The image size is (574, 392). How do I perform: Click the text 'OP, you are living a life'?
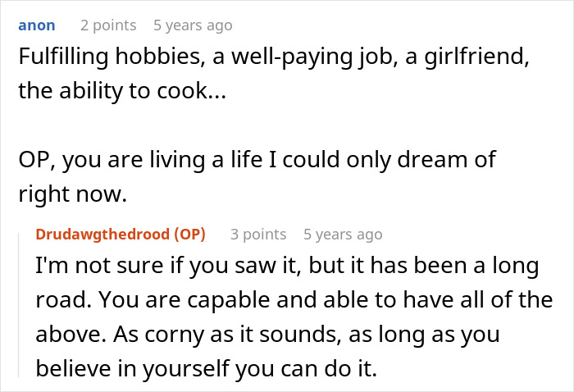[x=140, y=160]
